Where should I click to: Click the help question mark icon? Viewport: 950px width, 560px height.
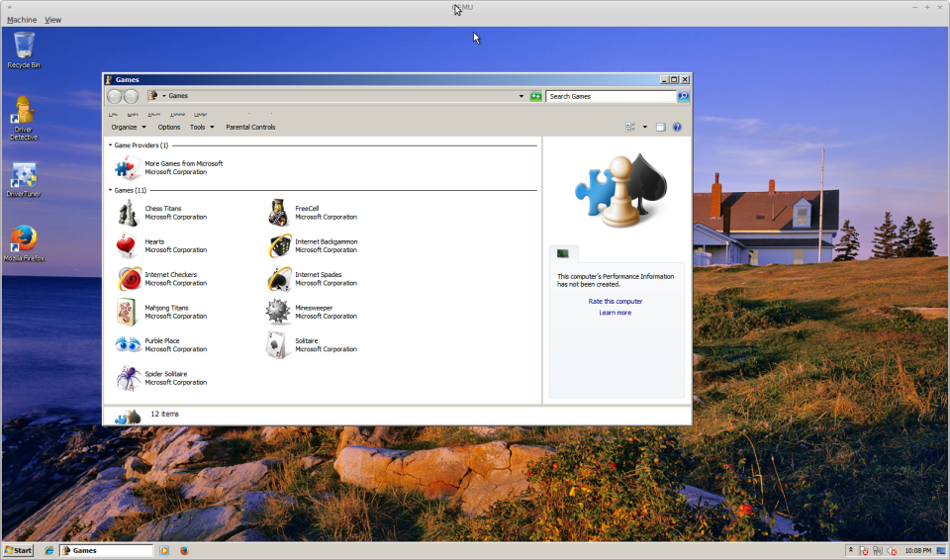coord(677,128)
